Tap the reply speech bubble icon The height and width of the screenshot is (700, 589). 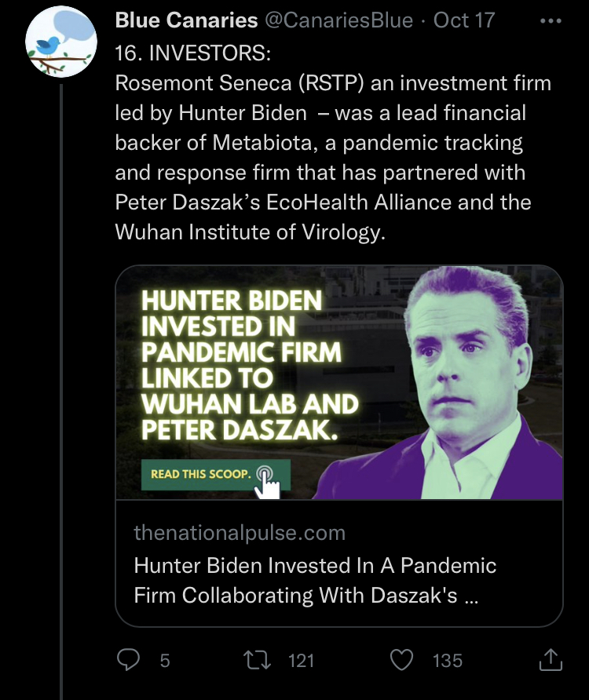coord(128,660)
